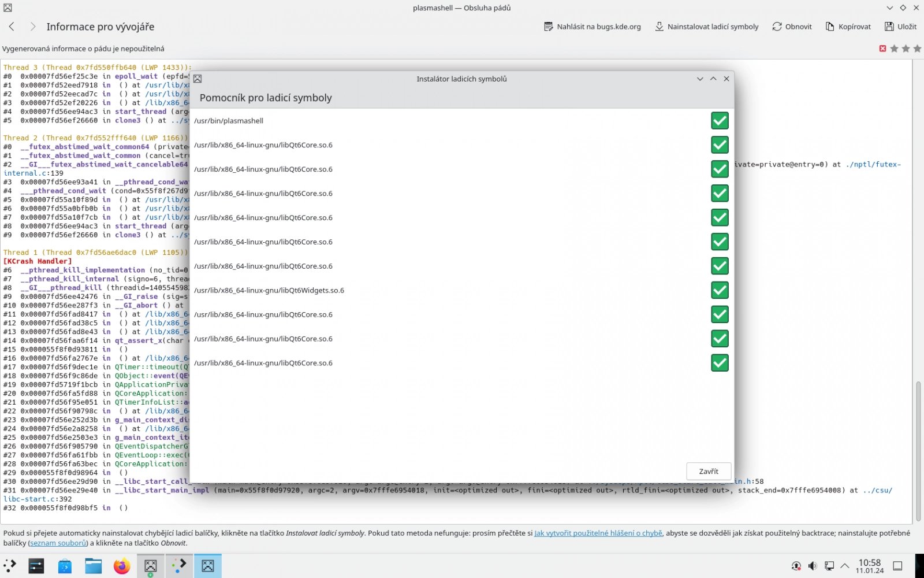924x578 pixels.
Task: Click the Informace pro vývojáře page title
Action: [100, 27]
